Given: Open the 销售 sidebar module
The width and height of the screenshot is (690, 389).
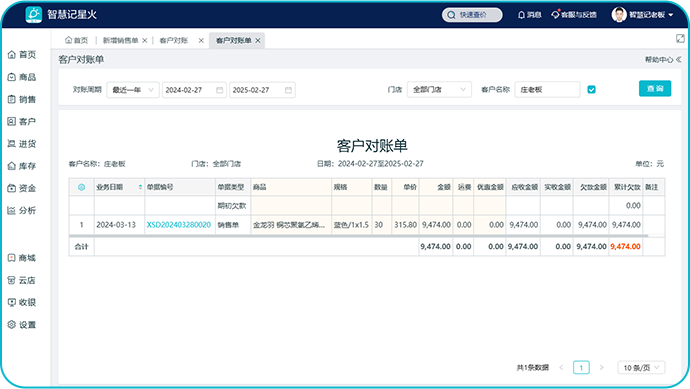Looking at the screenshot, I should [x=22, y=99].
